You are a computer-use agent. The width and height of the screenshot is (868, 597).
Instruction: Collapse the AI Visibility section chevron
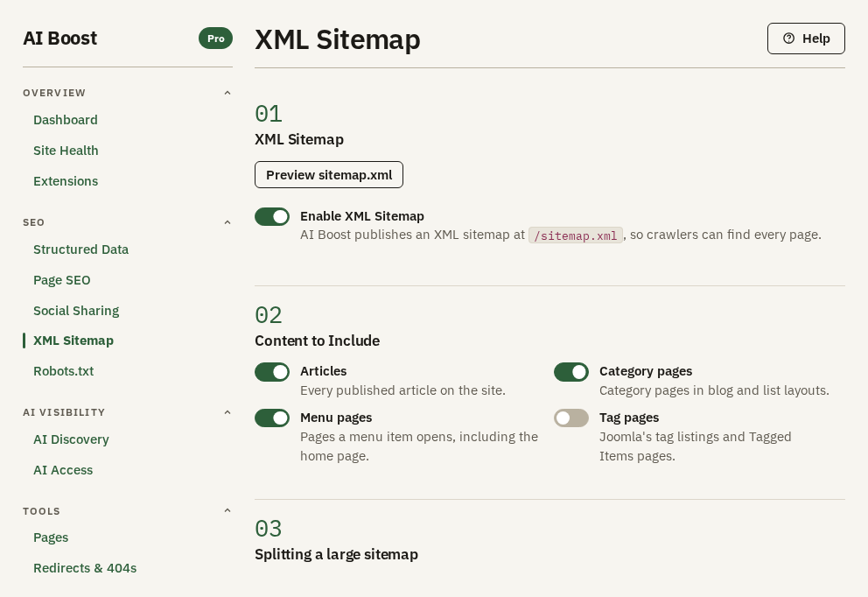coord(227,412)
